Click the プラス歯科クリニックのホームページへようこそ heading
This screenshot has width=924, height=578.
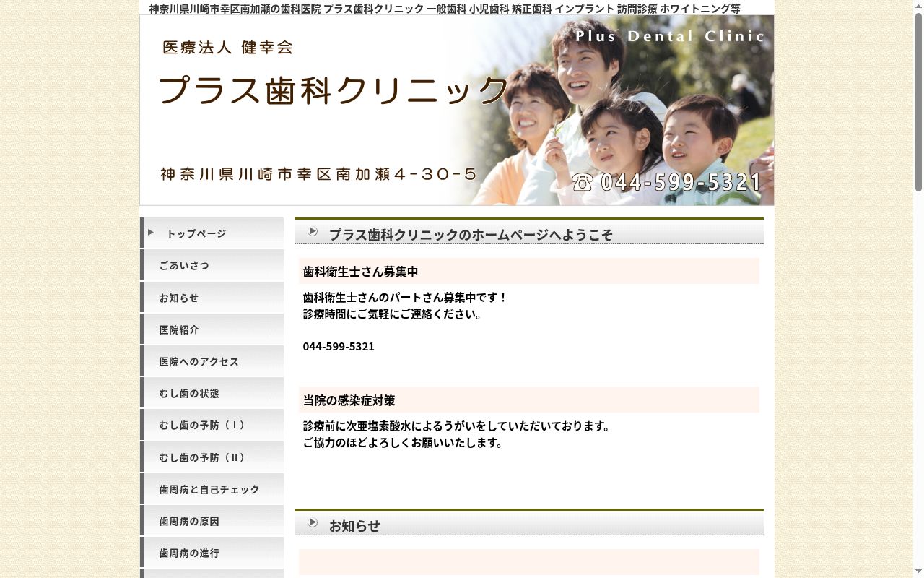click(x=471, y=235)
